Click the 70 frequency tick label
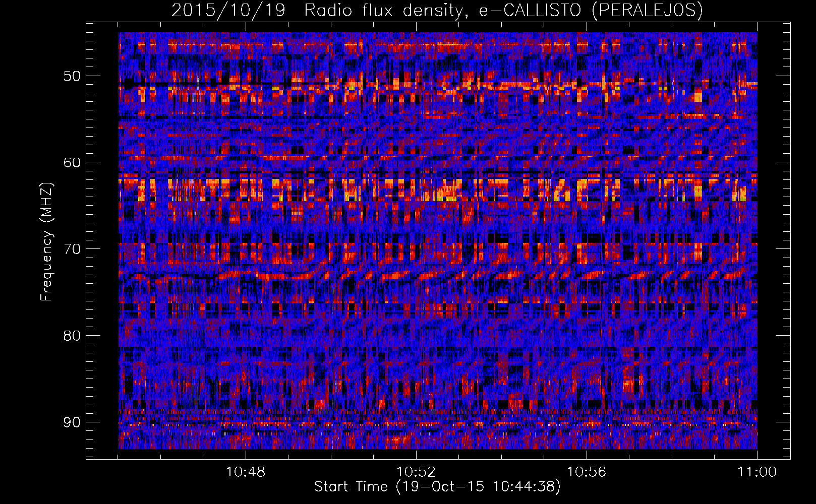Viewport: 816px width, 504px height. pos(72,249)
